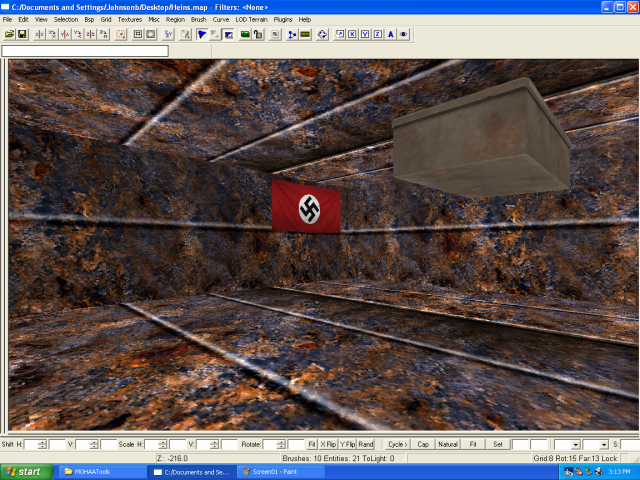Image resolution: width=640 pixels, height=480 pixels.
Task: Click the red dotted selection toolbar icon
Action: [120, 34]
